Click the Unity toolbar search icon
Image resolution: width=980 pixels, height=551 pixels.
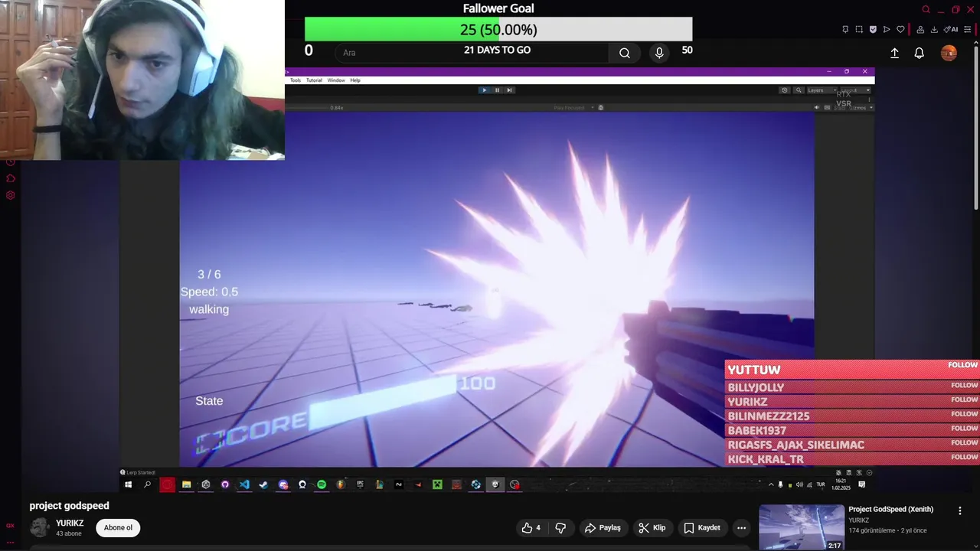pyautogui.click(x=799, y=90)
